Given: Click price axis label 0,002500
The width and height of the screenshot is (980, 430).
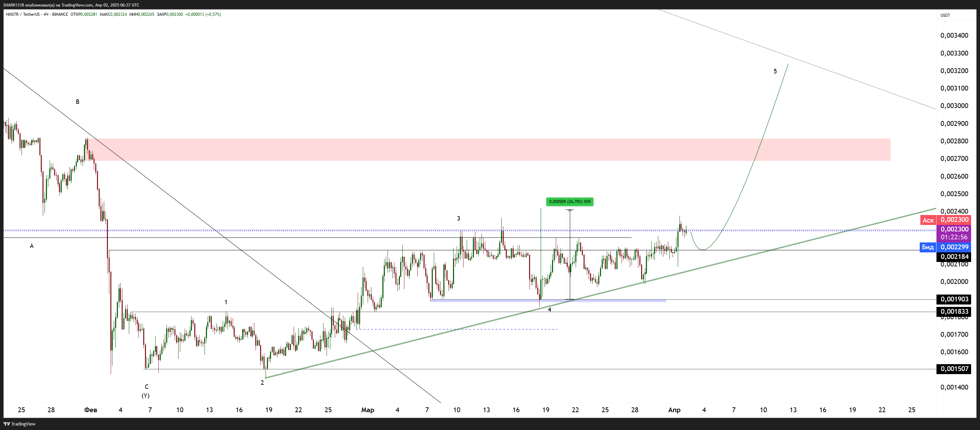Looking at the screenshot, I should click(x=954, y=193).
